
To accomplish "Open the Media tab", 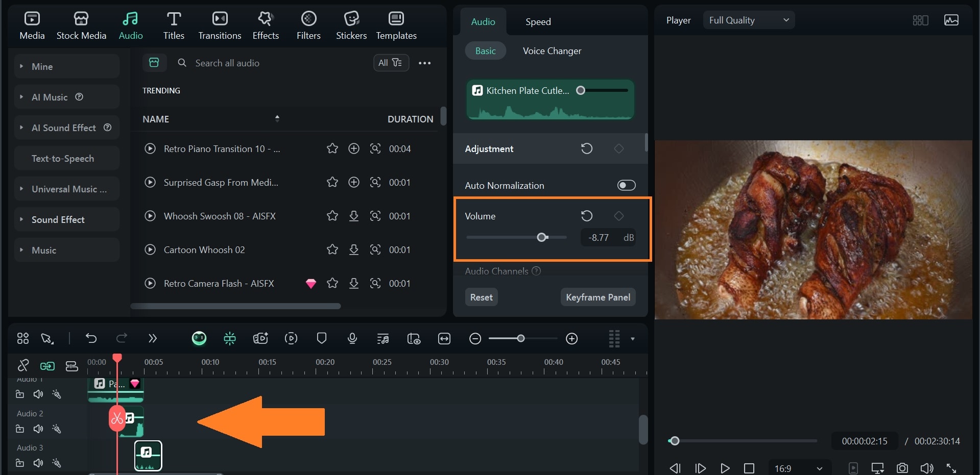I will coord(32,26).
